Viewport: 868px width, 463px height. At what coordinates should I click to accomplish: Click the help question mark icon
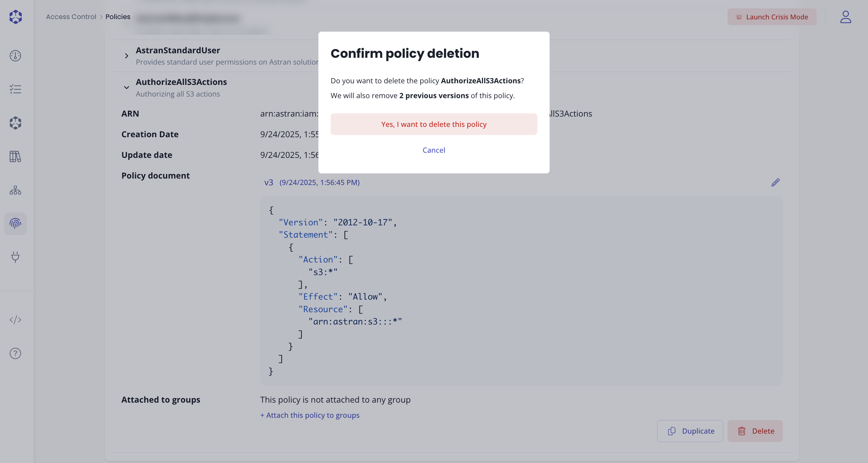point(15,353)
